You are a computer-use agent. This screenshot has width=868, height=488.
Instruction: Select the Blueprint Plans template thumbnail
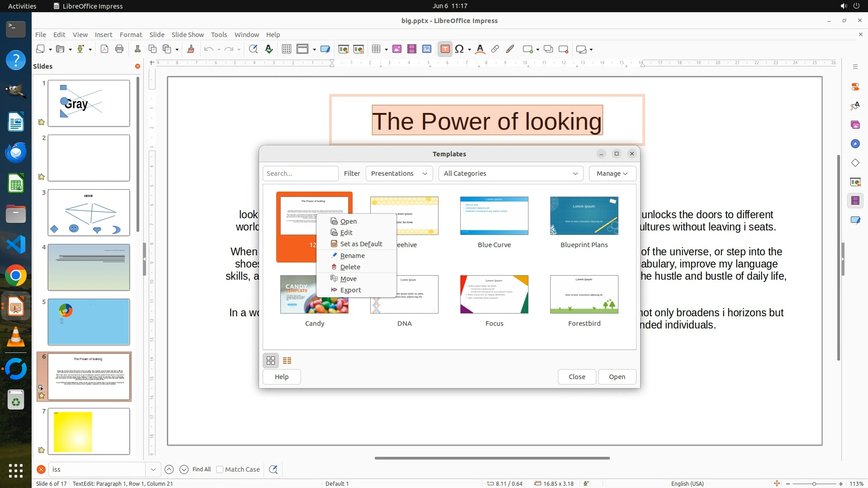[x=584, y=216]
